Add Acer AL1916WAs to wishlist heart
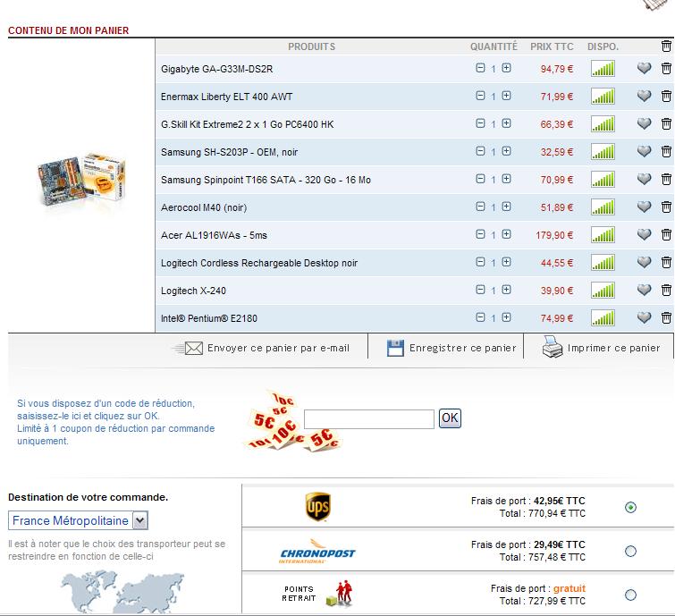 tap(644, 234)
